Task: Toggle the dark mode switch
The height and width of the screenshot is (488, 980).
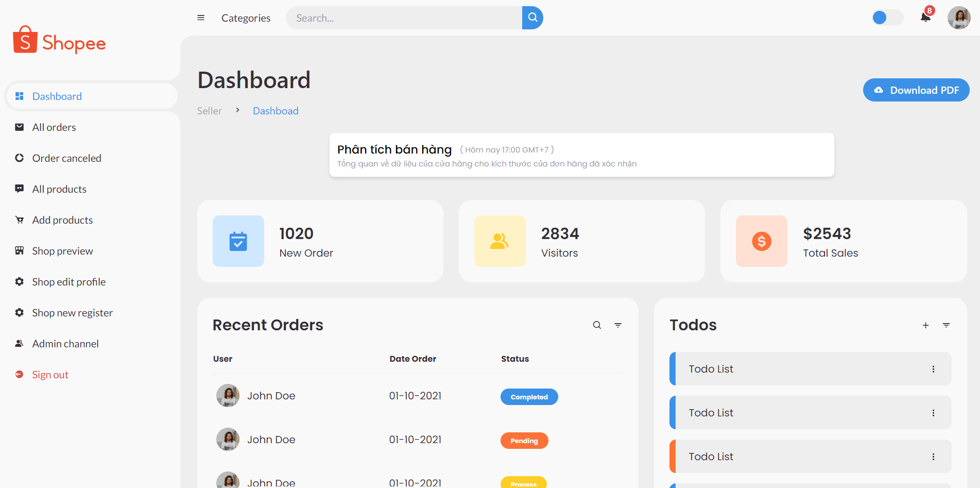Action: tap(888, 18)
